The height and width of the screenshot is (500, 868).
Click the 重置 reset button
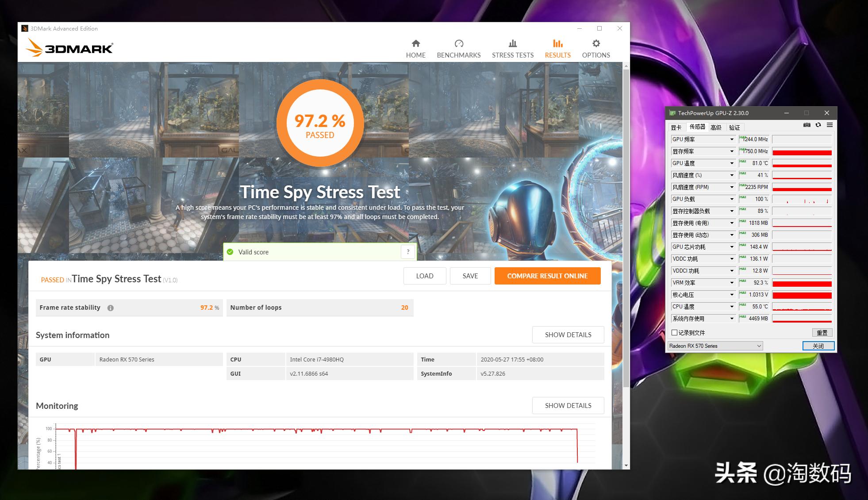point(822,332)
